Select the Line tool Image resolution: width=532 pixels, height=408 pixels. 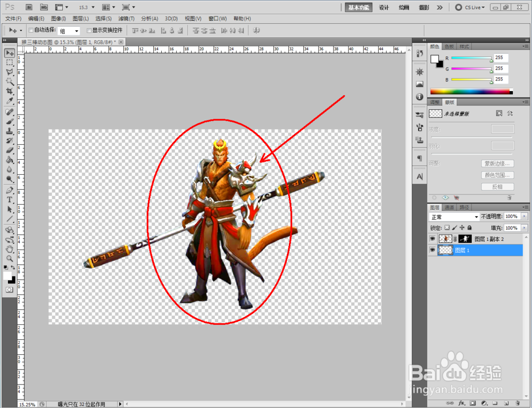[x=10, y=219]
